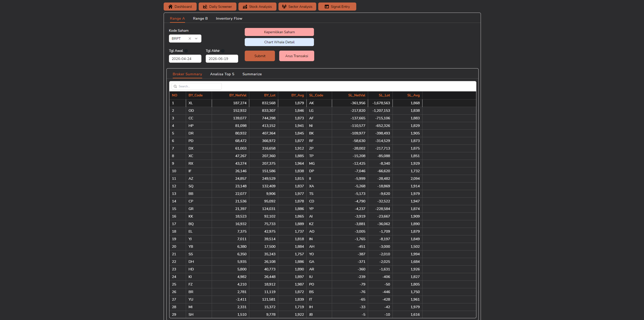The height and width of the screenshot is (320, 644).
Task: Sort by the SL_NetVal column header
Action: [350, 95]
